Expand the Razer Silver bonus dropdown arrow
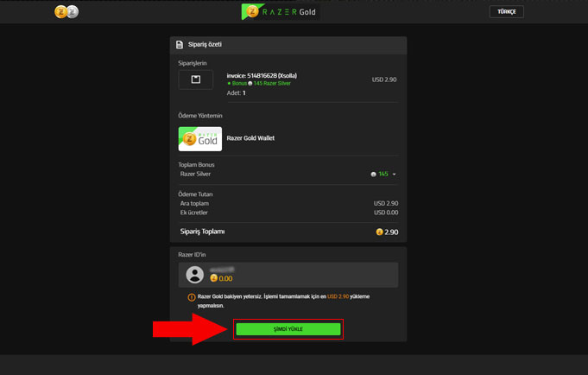The width and height of the screenshot is (588, 375). tap(395, 175)
